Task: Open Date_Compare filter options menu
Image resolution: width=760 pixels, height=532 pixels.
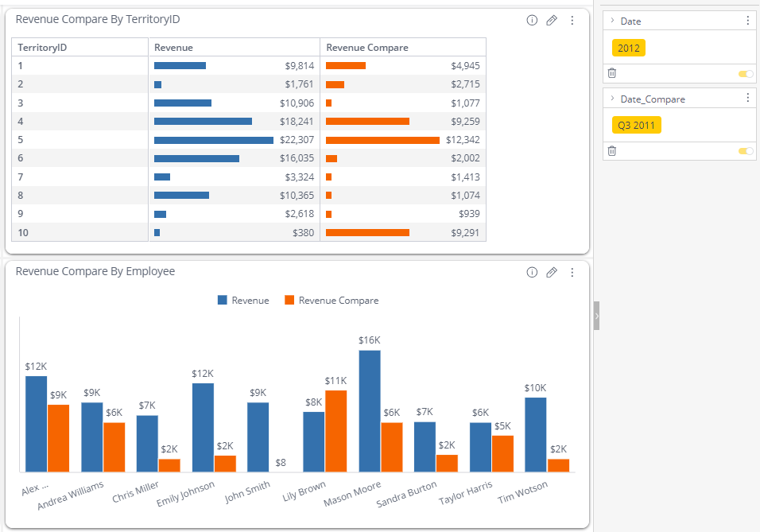Action: coord(747,99)
